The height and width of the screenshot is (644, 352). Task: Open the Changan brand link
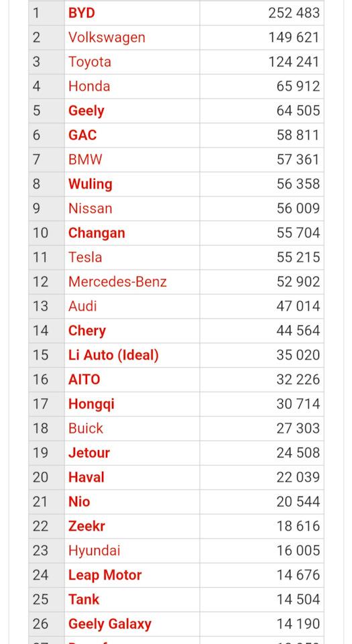pyautogui.click(x=97, y=233)
